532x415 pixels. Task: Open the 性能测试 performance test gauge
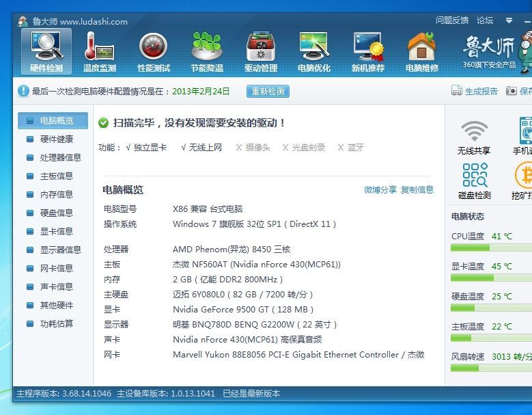coord(154,52)
